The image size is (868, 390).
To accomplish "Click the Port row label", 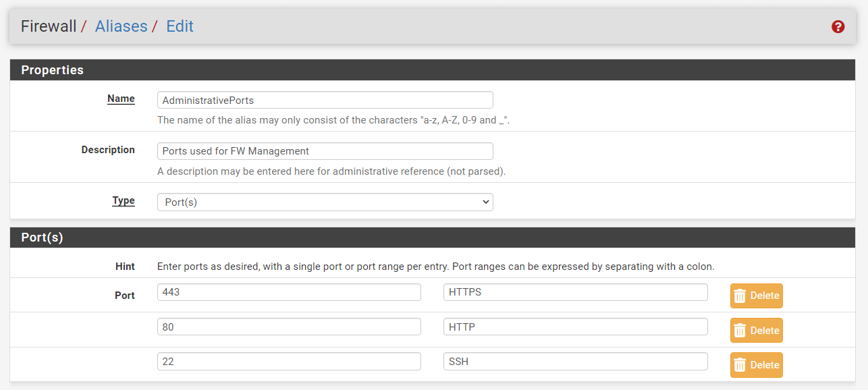I will (125, 296).
